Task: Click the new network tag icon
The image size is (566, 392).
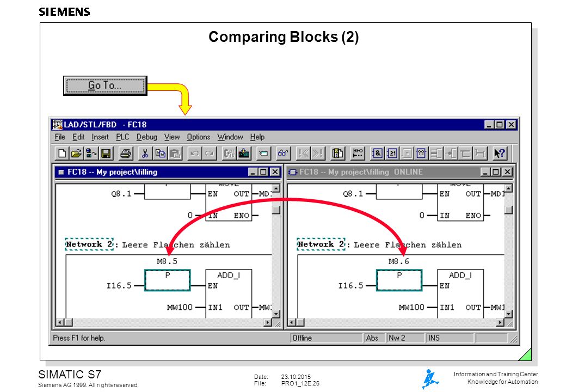Action: (263, 154)
